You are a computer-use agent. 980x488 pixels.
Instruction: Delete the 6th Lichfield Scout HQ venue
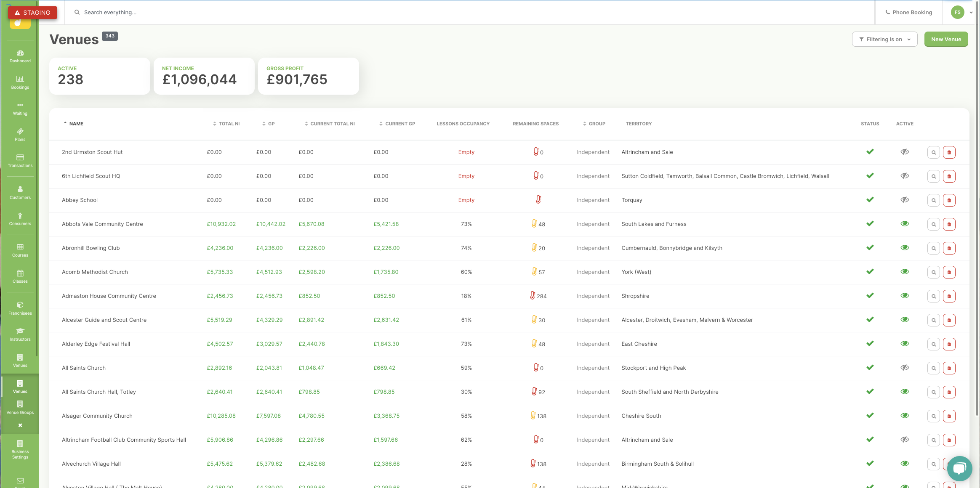(x=949, y=176)
